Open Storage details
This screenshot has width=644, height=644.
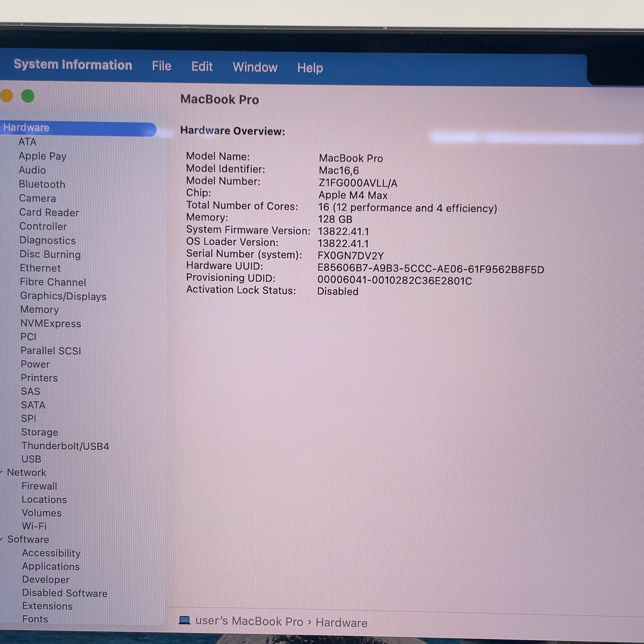point(40,432)
